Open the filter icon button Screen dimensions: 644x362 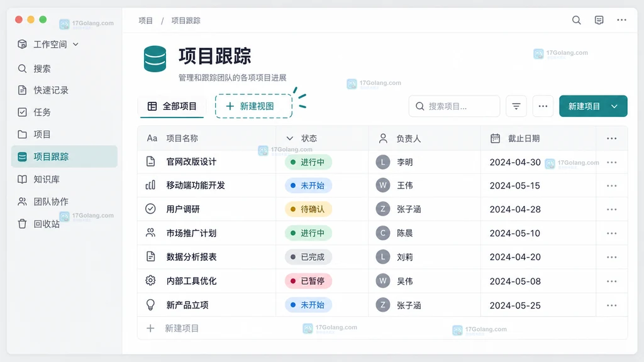[x=516, y=106]
